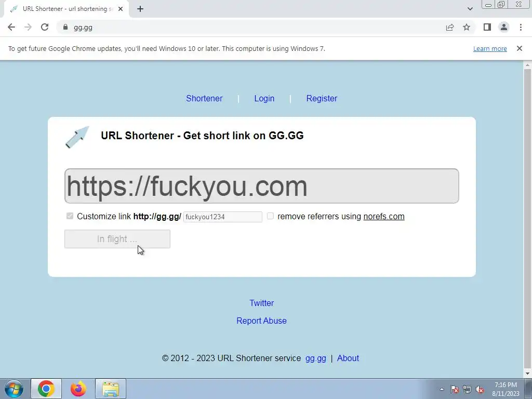Open the Windows Start menu
532x399 pixels.
click(14, 389)
